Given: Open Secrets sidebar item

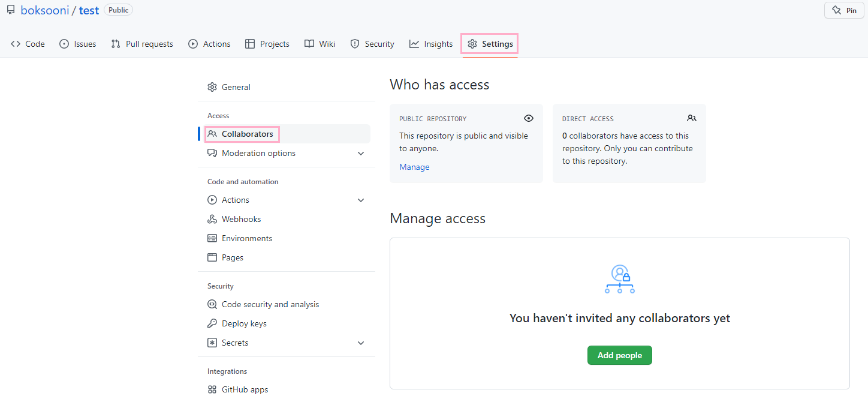Looking at the screenshot, I should pyautogui.click(x=284, y=343).
